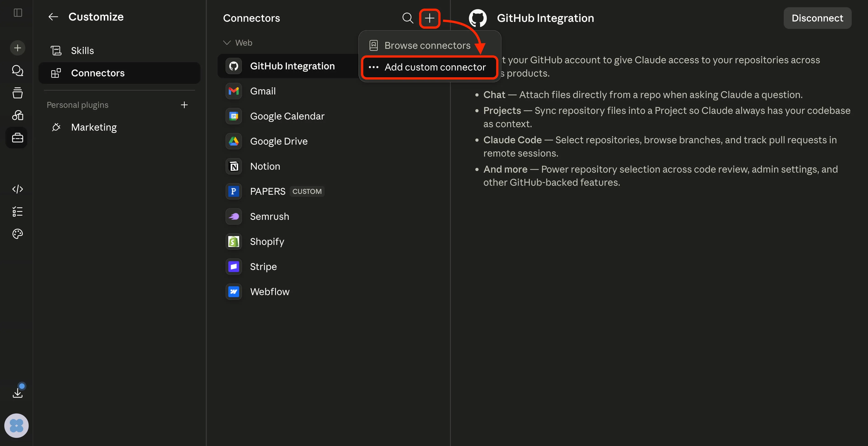This screenshot has height=446, width=868.
Task: Select the Gmail connector name
Action: click(263, 91)
